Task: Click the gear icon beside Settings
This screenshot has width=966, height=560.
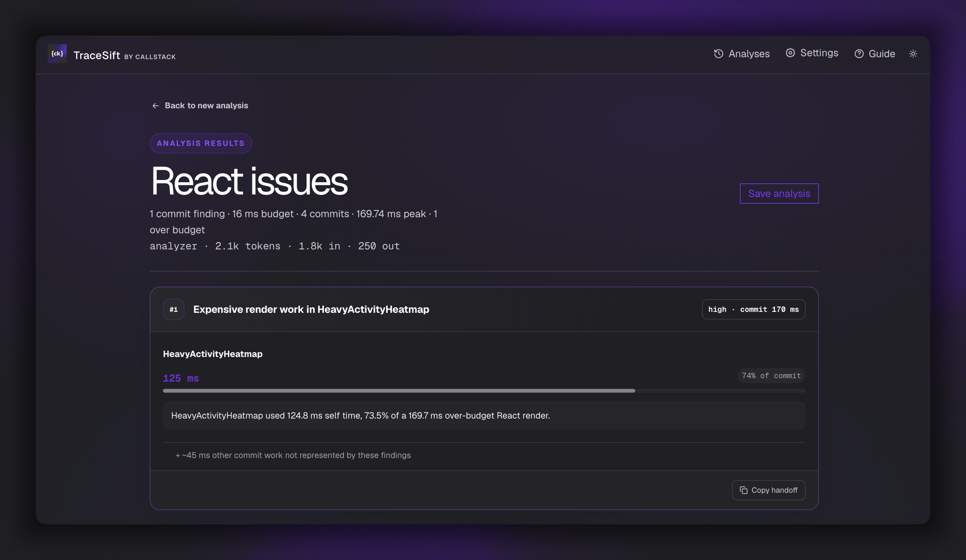Action: coord(790,53)
